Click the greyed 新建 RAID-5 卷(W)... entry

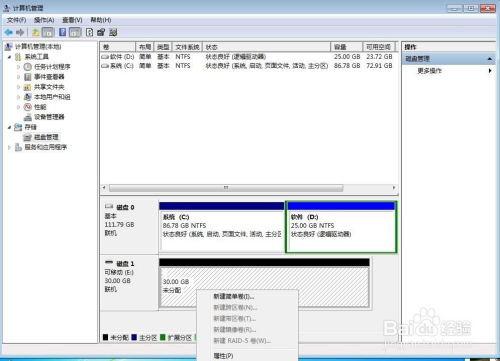pyautogui.click(x=247, y=341)
